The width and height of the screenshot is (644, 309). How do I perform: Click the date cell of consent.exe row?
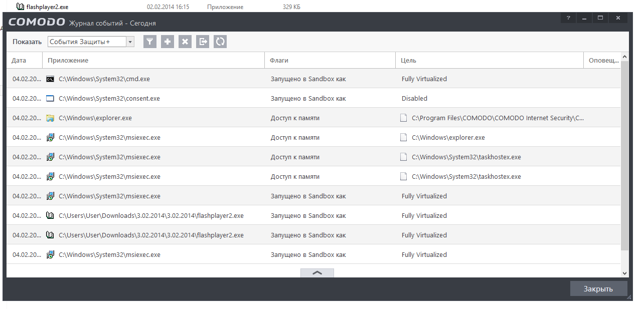[27, 99]
